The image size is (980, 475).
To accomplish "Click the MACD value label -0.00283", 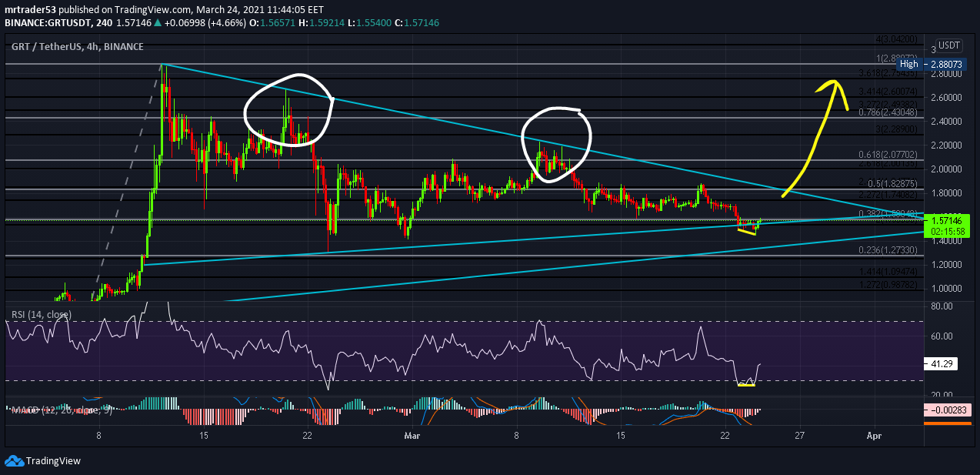I will tap(947, 410).
